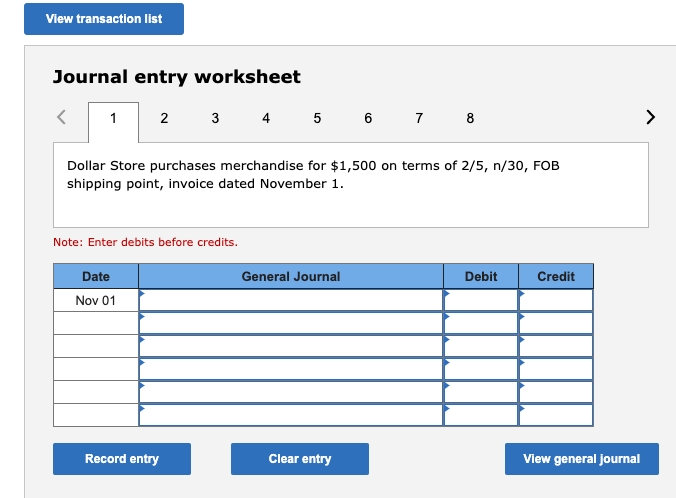
Task: Click the Credit field in the second row
Action: click(x=556, y=323)
